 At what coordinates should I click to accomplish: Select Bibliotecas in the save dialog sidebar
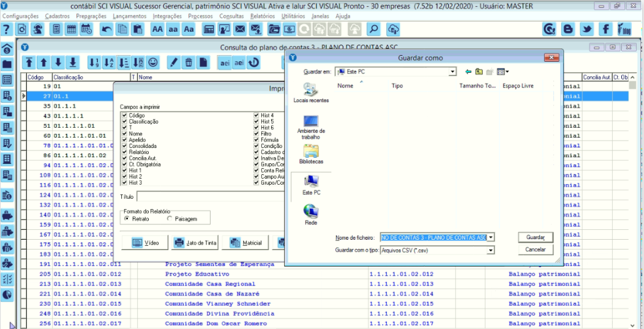311,154
